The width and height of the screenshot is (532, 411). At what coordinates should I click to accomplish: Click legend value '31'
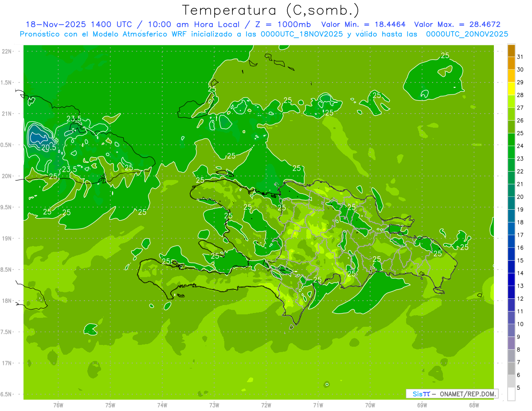click(520, 57)
